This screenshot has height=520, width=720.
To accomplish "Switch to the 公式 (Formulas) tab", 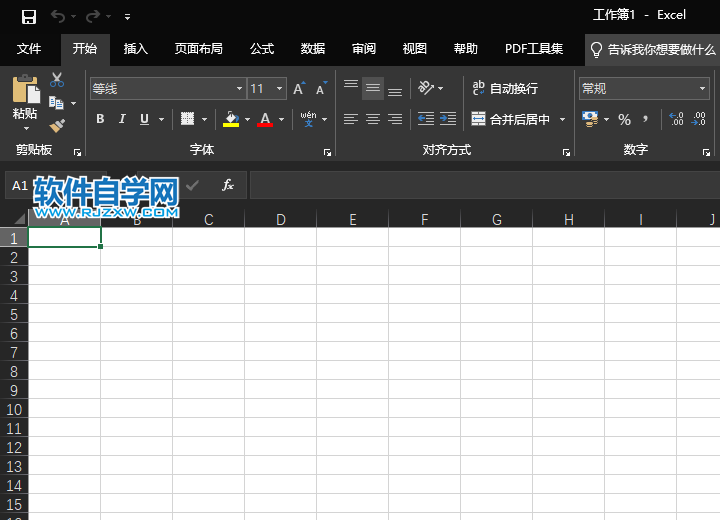I will click(262, 49).
